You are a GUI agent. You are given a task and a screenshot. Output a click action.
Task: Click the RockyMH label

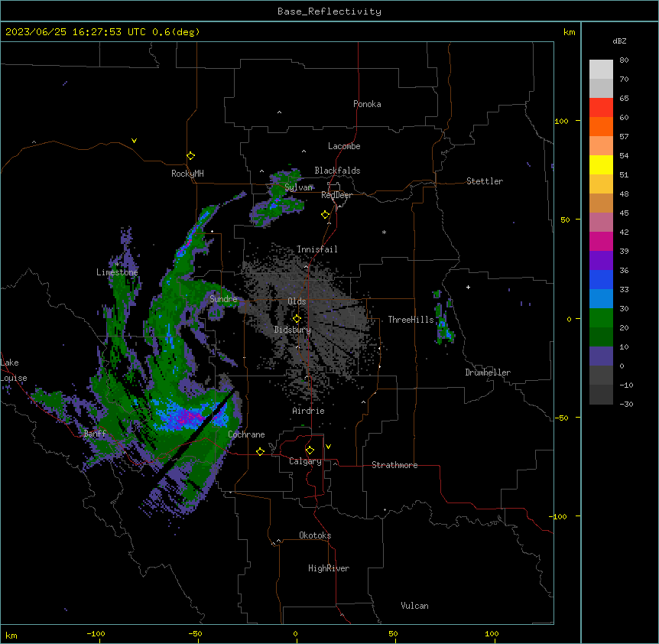click(187, 174)
